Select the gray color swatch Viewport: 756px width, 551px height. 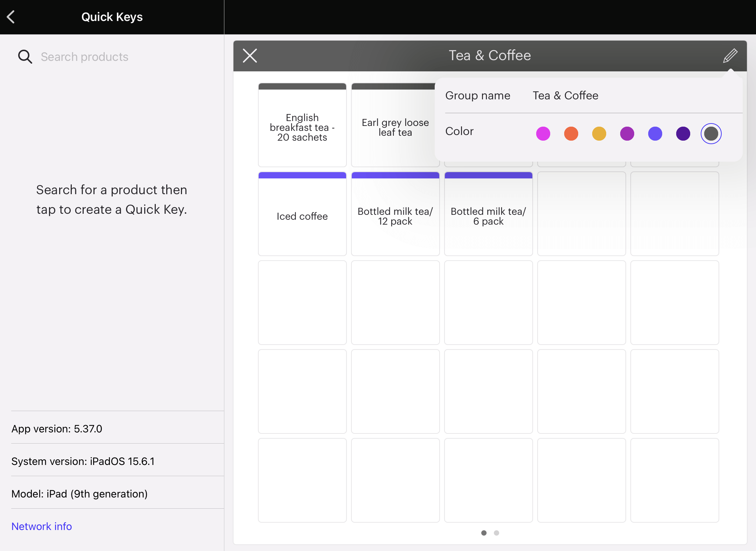(711, 134)
